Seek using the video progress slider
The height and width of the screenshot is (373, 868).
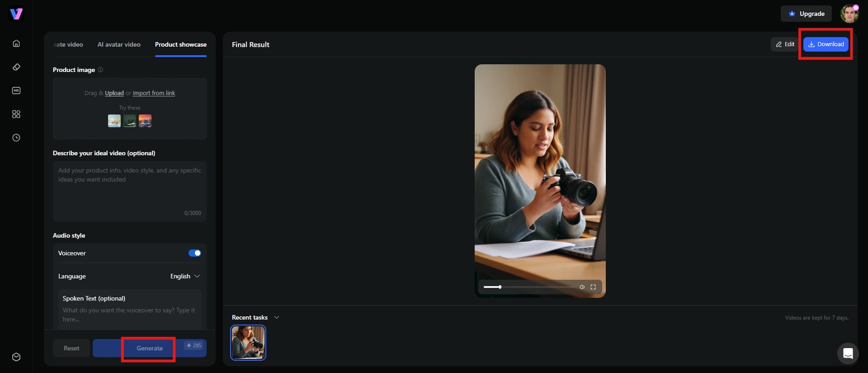coord(529,287)
